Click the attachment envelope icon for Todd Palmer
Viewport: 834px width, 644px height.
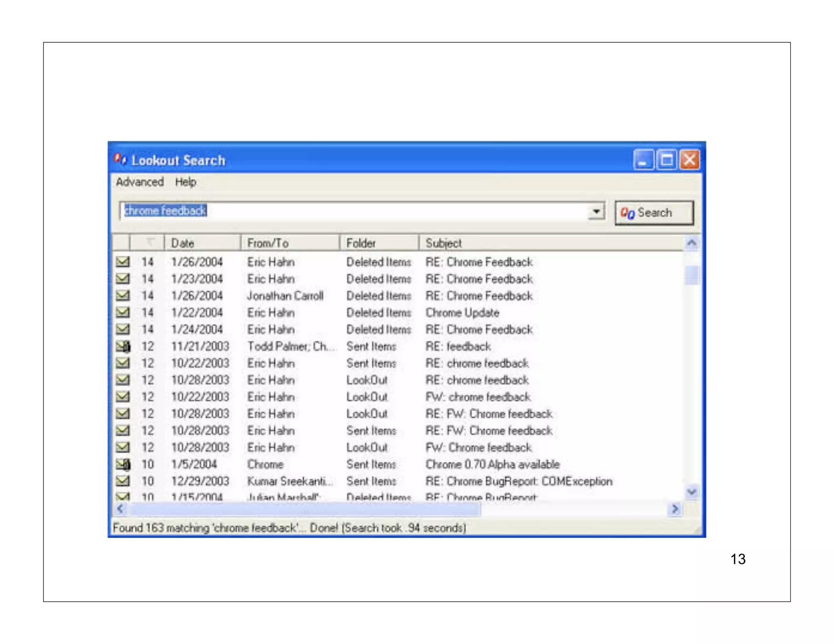[x=123, y=346]
